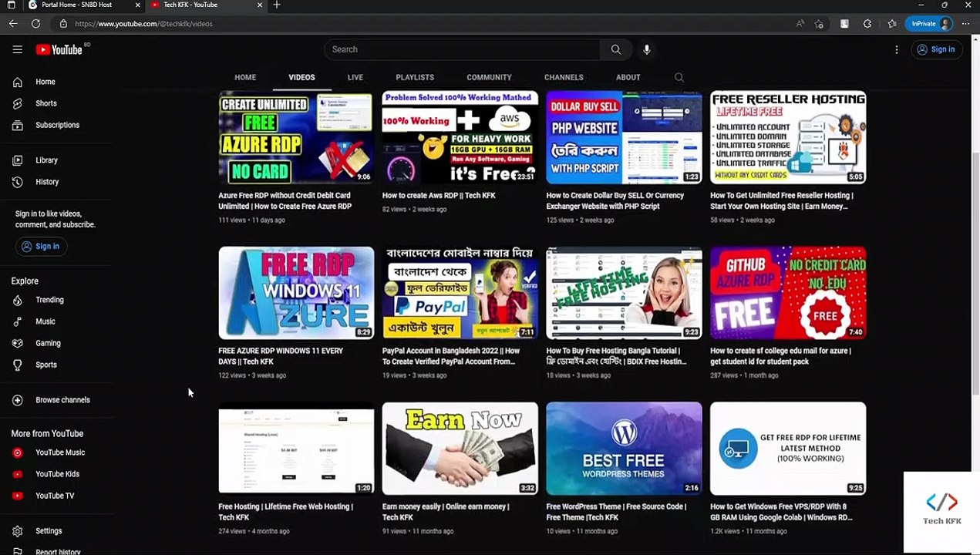Click the channel search magnifier icon

click(679, 77)
